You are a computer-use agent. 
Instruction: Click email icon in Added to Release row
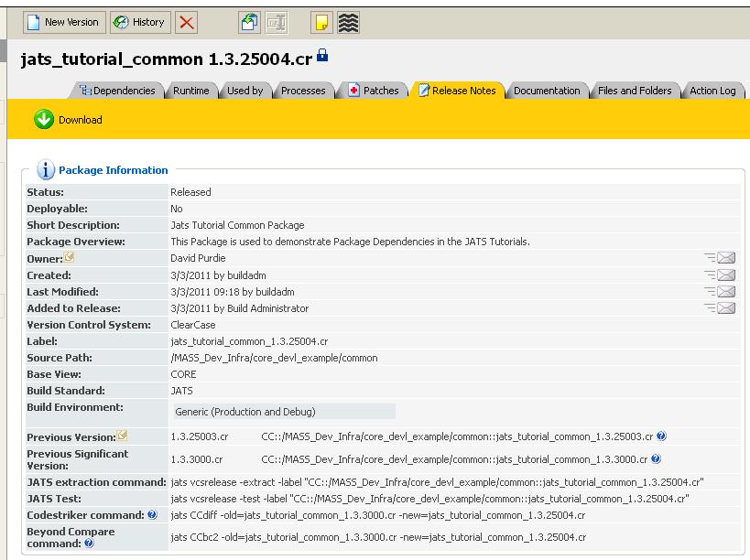(726, 308)
